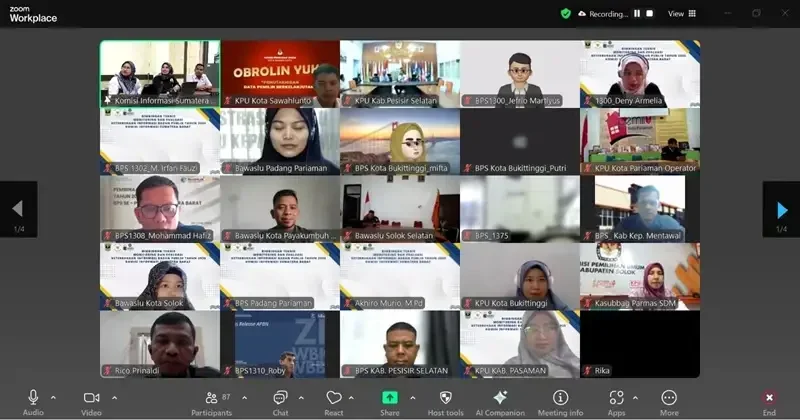Select 1300_Deny Armelia video tile
This screenshot has width=800, height=420.
[640, 74]
